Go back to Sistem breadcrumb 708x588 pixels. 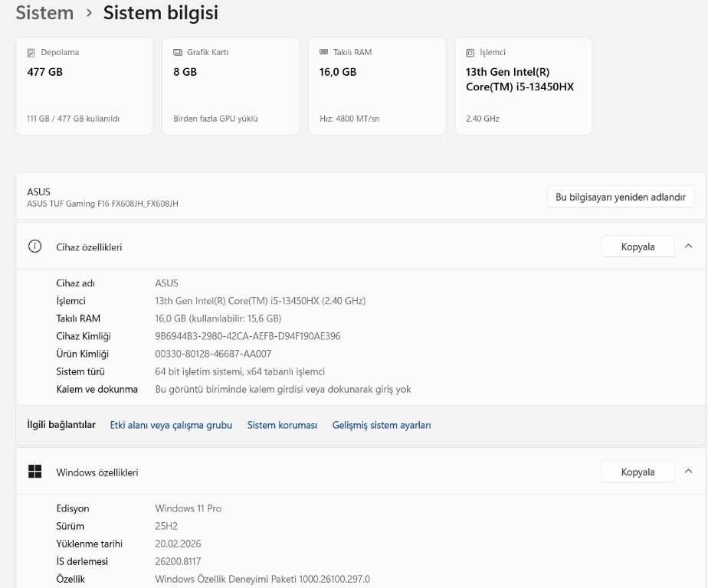pyautogui.click(x=44, y=13)
